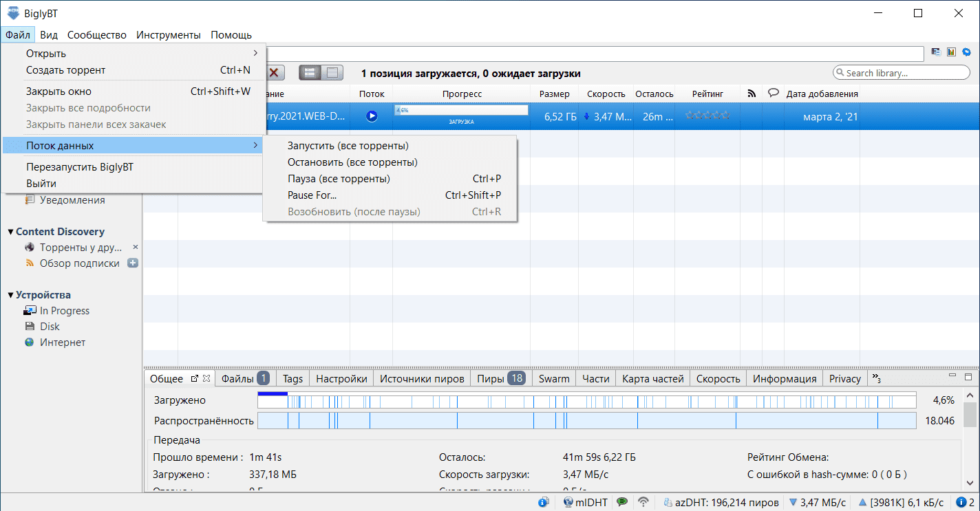Image resolution: width=980 pixels, height=511 pixels.
Task: Click the Поток данных submenu item
Action: click(x=133, y=146)
